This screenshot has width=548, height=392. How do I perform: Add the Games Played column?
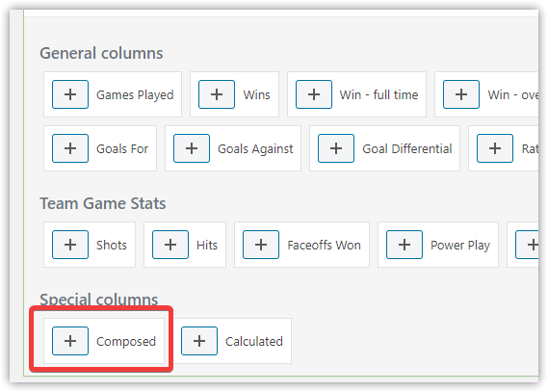pyautogui.click(x=70, y=94)
